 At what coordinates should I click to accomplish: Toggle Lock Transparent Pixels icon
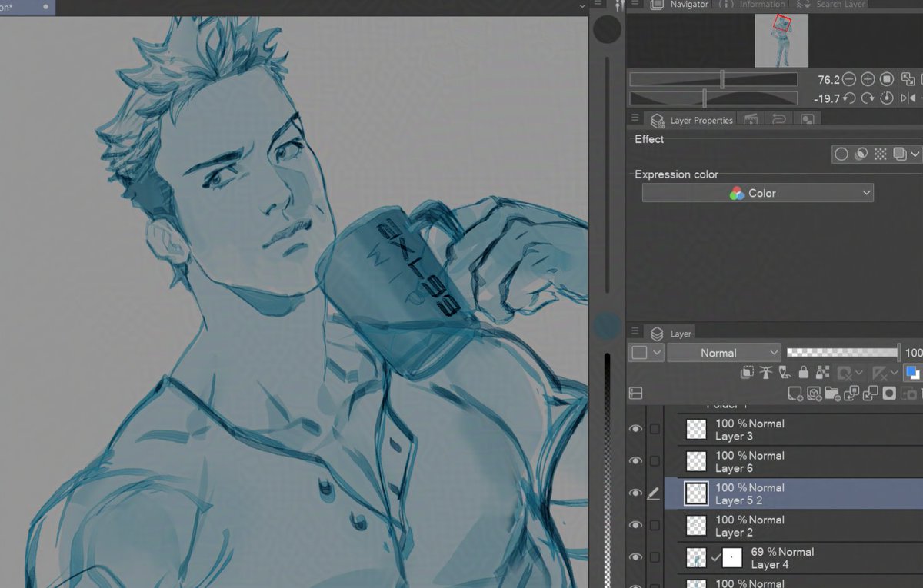(822, 373)
